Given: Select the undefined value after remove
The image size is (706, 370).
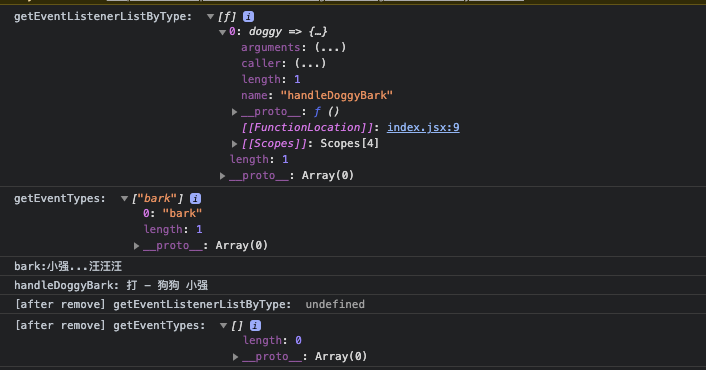Looking at the screenshot, I should pyautogui.click(x=335, y=305).
